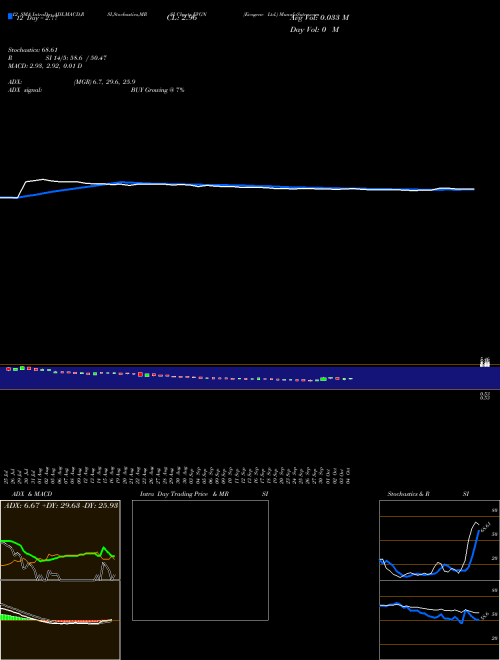The image size is (500, 660).
Task: Click the 'Stochastics & R' panel title
Action: [x=409, y=494]
